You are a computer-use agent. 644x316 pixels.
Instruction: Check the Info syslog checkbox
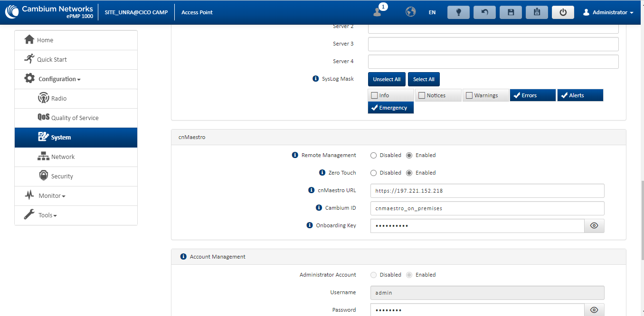click(375, 95)
